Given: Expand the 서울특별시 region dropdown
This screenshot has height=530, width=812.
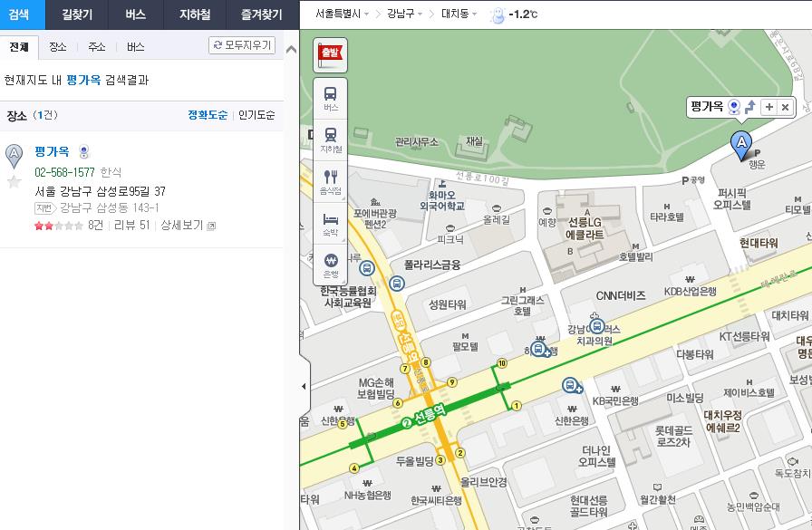Looking at the screenshot, I should coord(343,14).
